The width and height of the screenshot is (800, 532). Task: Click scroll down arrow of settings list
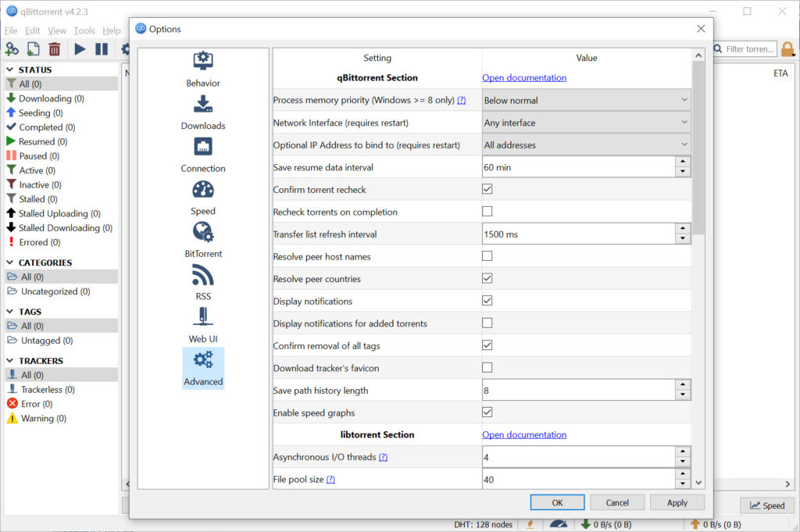click(698, 483)
